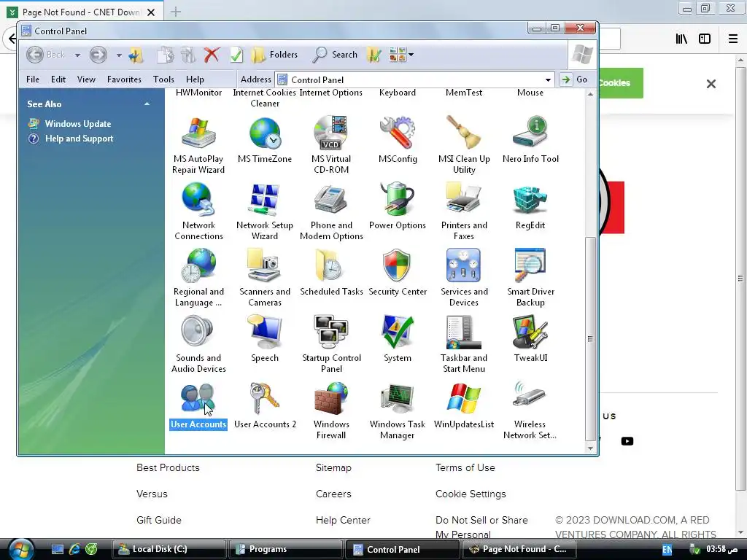Open Nero Info Tool icon

pos(530,133)
